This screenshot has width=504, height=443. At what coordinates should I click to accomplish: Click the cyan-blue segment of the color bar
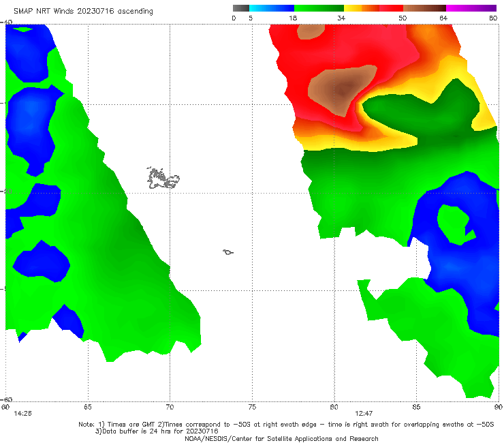pos(272,8)
